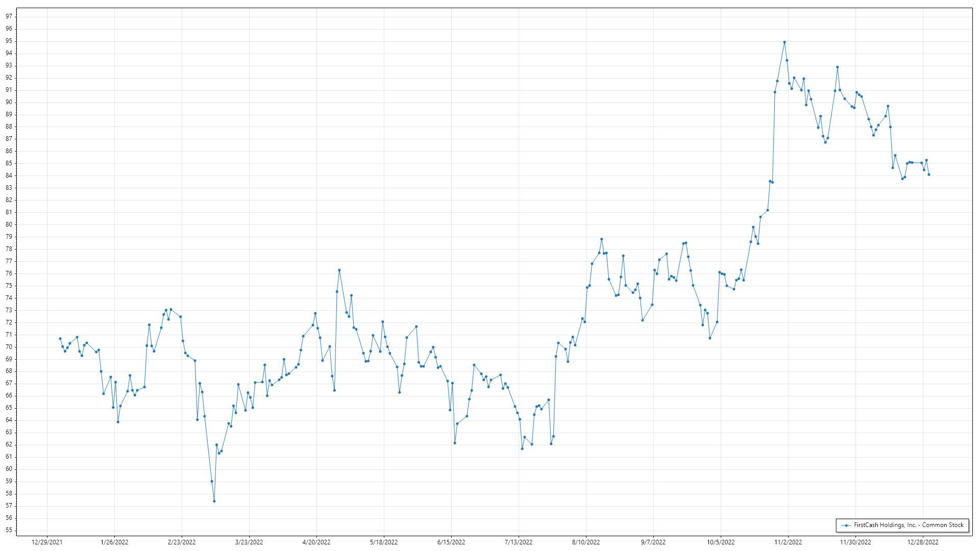
Task: Click the August peak point near 79
Action: click(602, 239)
